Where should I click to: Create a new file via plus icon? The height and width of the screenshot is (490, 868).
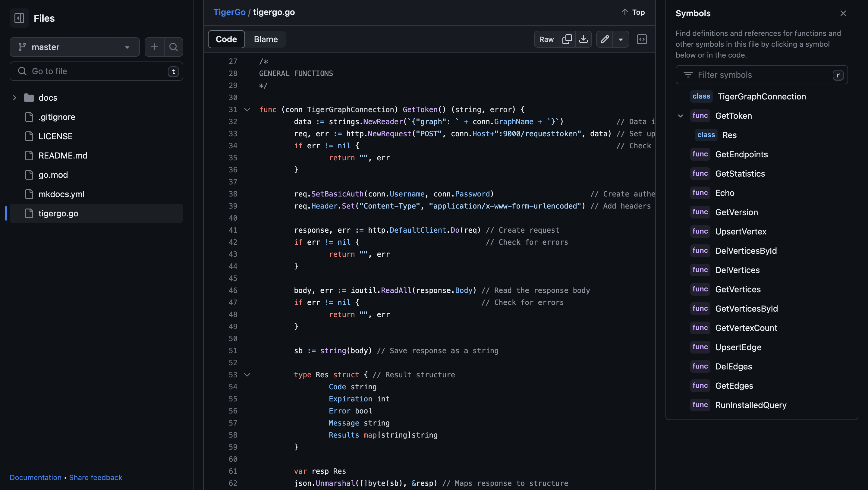154,47
